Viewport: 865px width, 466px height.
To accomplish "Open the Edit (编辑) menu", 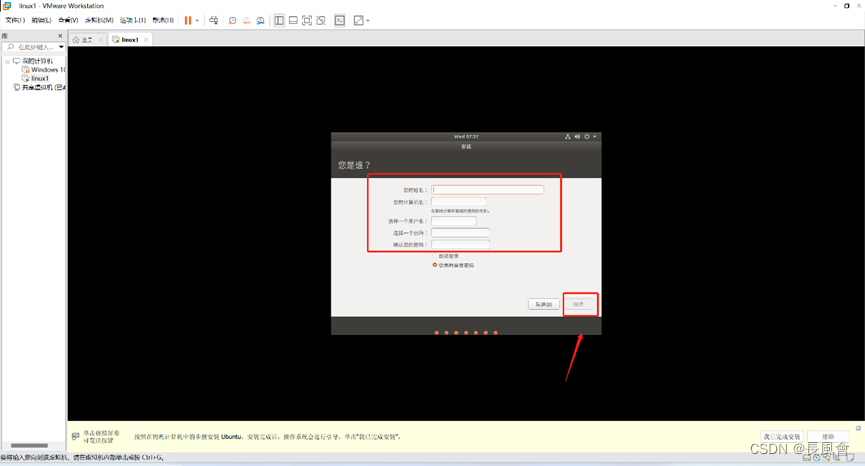I will 41,20.
